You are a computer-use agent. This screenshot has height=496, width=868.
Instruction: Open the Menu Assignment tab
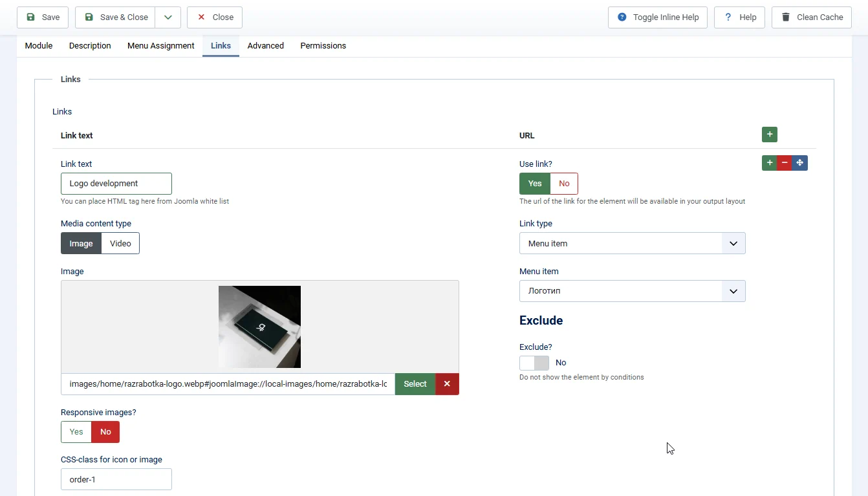[160, 46]
